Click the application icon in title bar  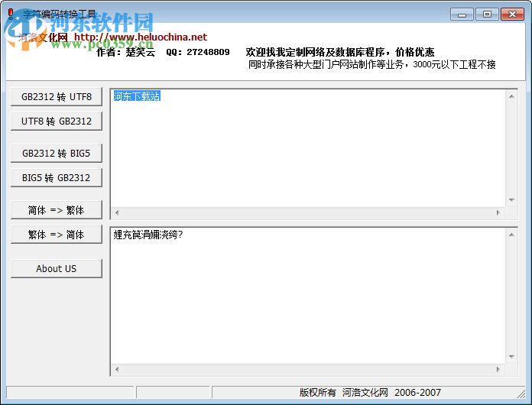[x=11, y=14]
